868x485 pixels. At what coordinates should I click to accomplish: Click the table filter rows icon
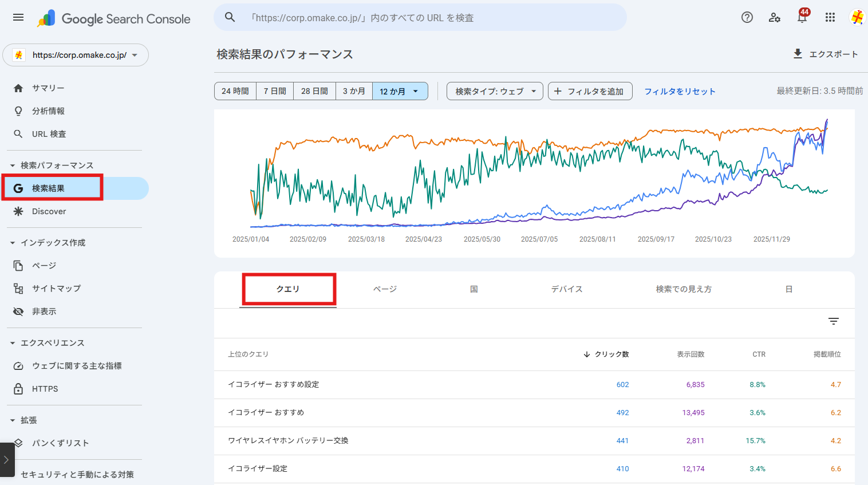click(833, 321)
